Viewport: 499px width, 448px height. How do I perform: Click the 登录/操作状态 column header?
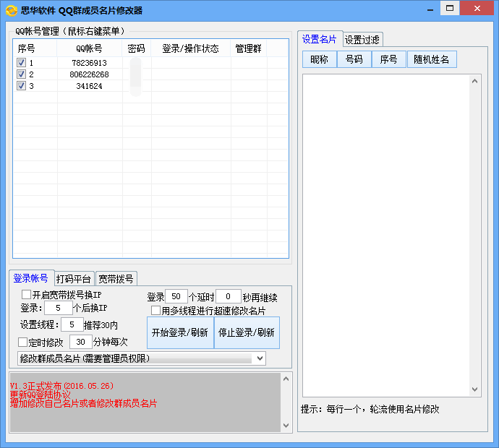click(191, 48)
